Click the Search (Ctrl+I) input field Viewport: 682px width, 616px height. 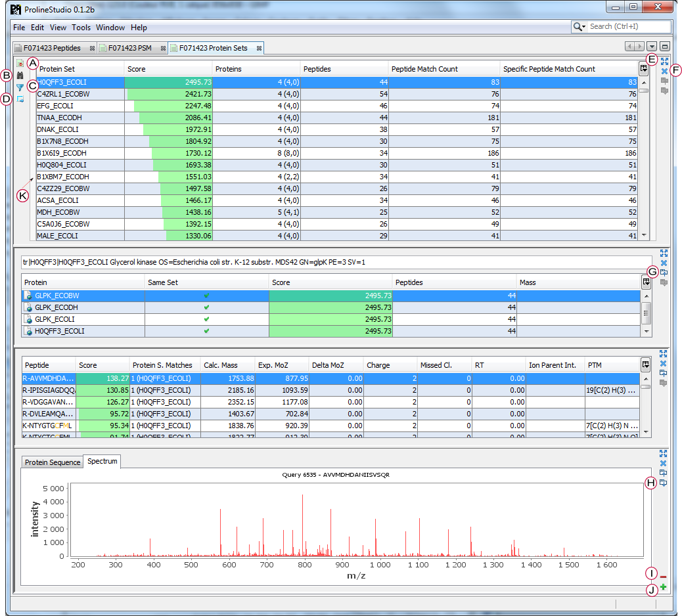coord(629,27)
